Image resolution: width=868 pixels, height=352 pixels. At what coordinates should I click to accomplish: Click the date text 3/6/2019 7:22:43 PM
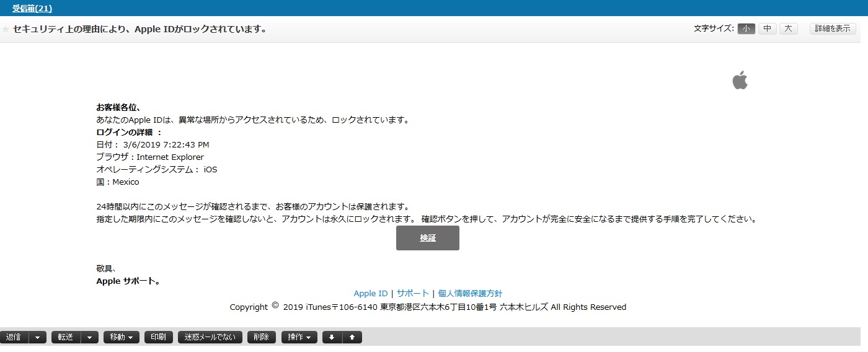coord(166,144)
